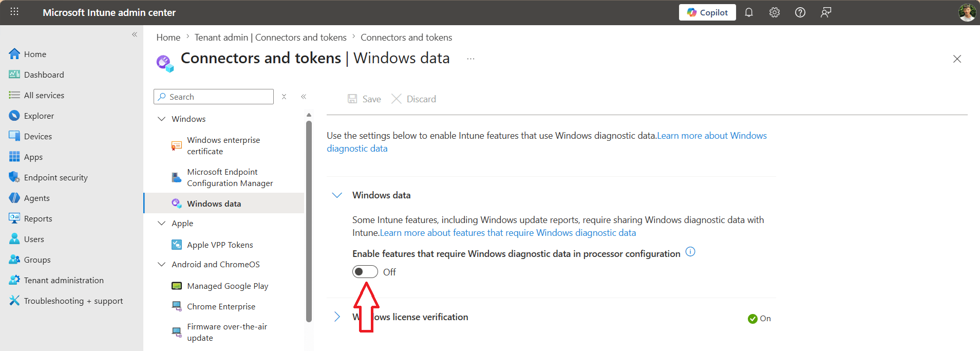Open the app launcher grid icon
The image size is (980, 351).
[x=14, y=12]
